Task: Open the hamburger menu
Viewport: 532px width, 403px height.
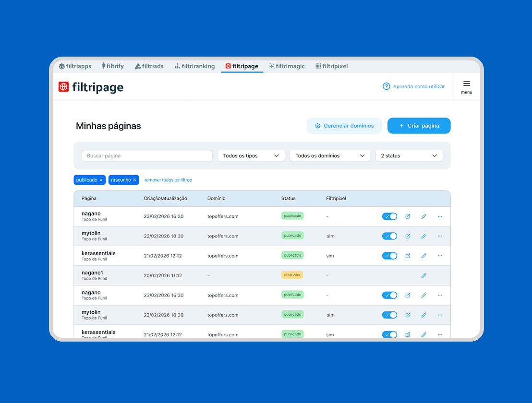Action: coord(467,87)
